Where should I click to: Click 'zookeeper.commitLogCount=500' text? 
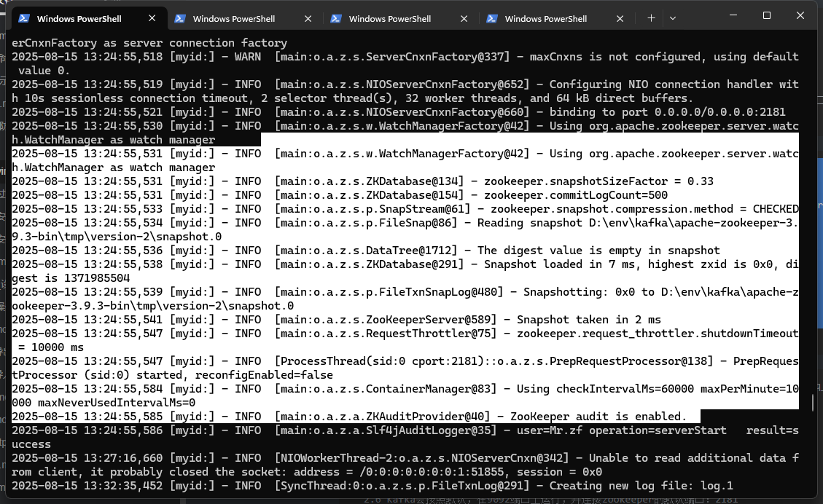(x=575, y=195)
